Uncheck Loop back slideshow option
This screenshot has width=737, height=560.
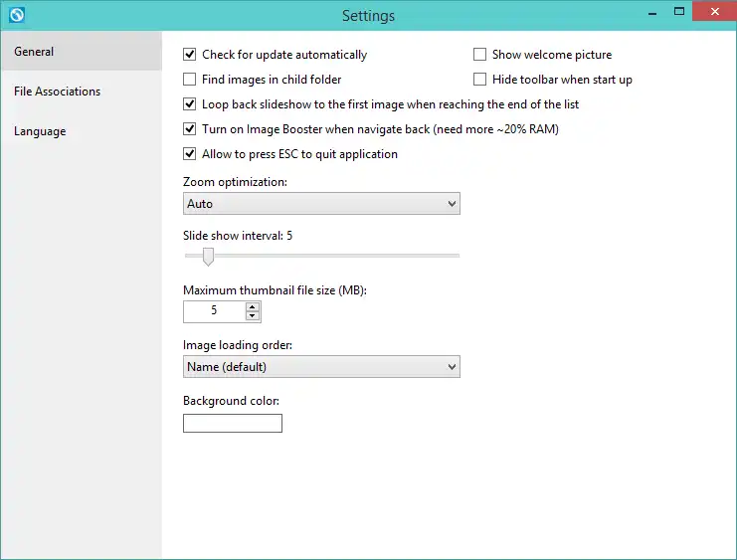(x=190, y=104)
